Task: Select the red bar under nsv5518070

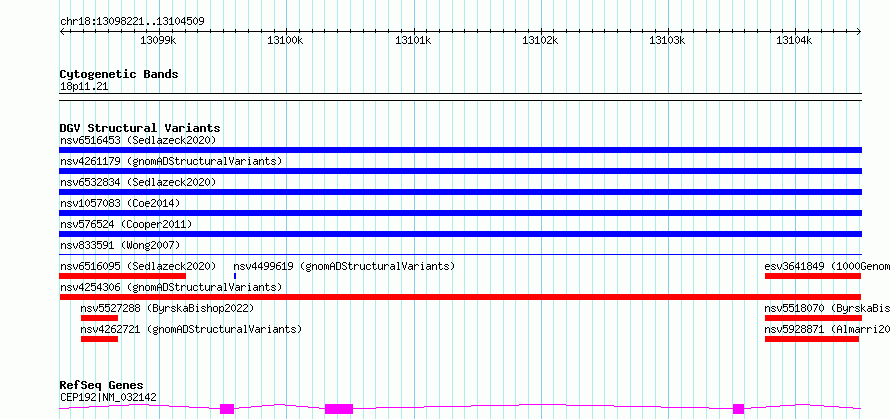Action: 813,318
